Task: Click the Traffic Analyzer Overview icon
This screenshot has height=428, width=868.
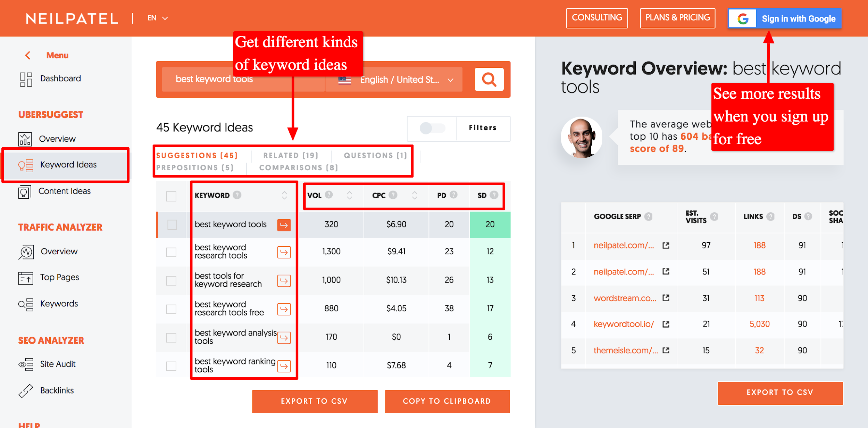Action: tap(26, 252)
